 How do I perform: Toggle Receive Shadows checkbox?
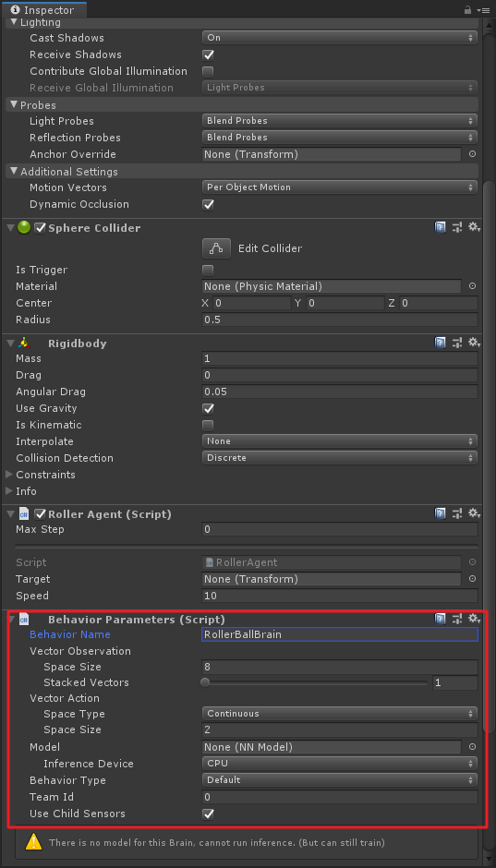208,54
